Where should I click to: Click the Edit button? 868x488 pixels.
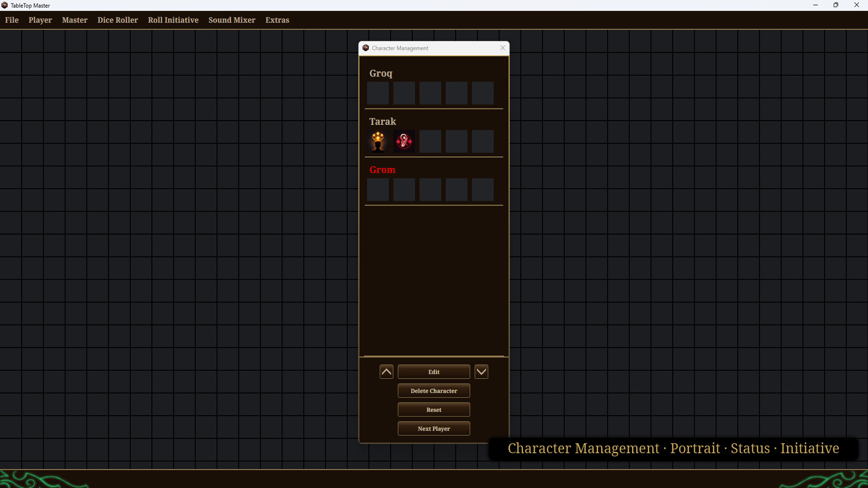point(434,372)
